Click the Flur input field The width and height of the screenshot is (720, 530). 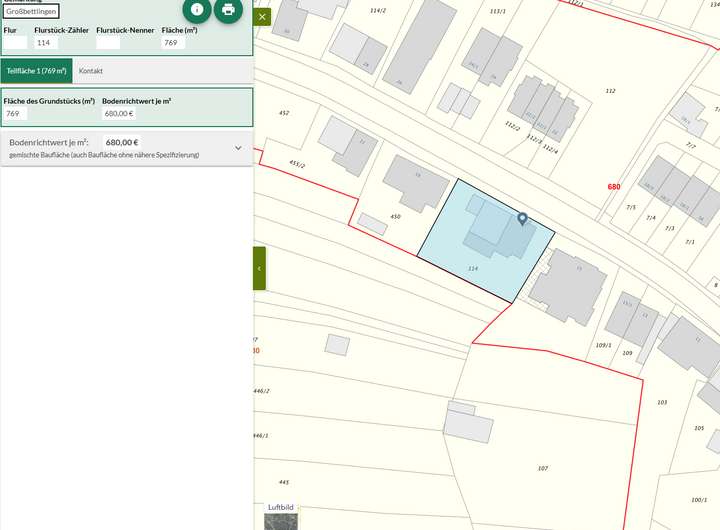click(15, 43)
